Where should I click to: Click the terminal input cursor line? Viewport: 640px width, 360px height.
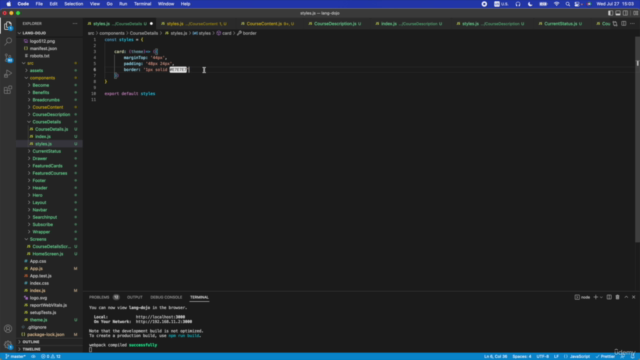(91, 349)
